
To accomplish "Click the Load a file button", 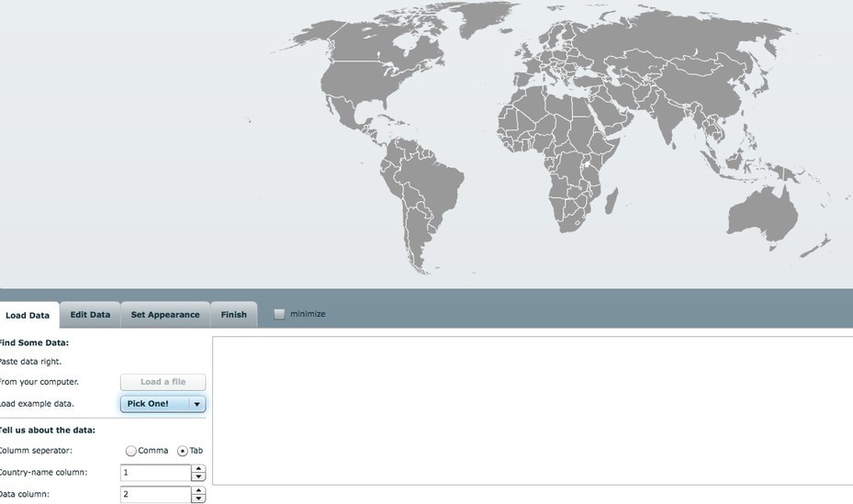I will [163, 382].
